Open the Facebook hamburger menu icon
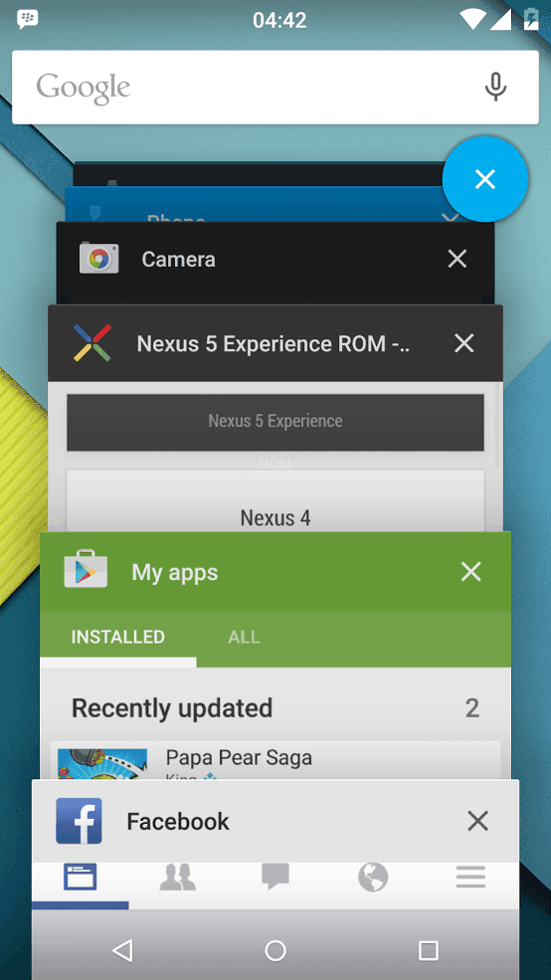 coord(470,877)
